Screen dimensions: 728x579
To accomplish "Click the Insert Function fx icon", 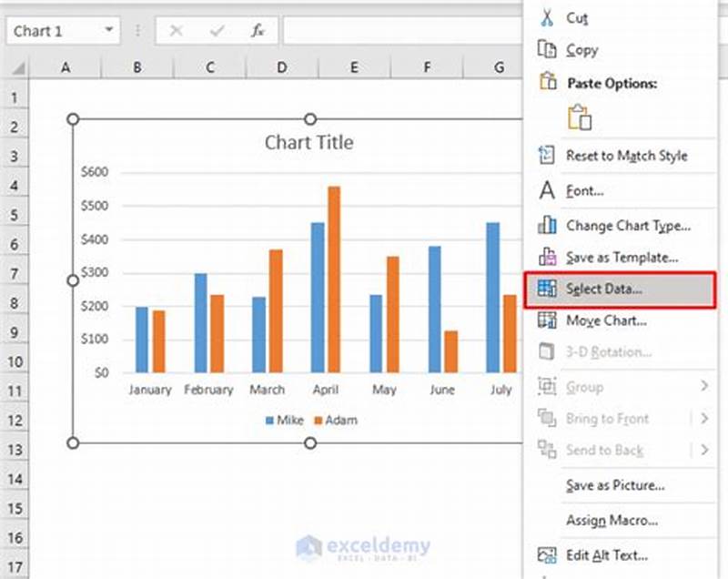I will [256, 30].
